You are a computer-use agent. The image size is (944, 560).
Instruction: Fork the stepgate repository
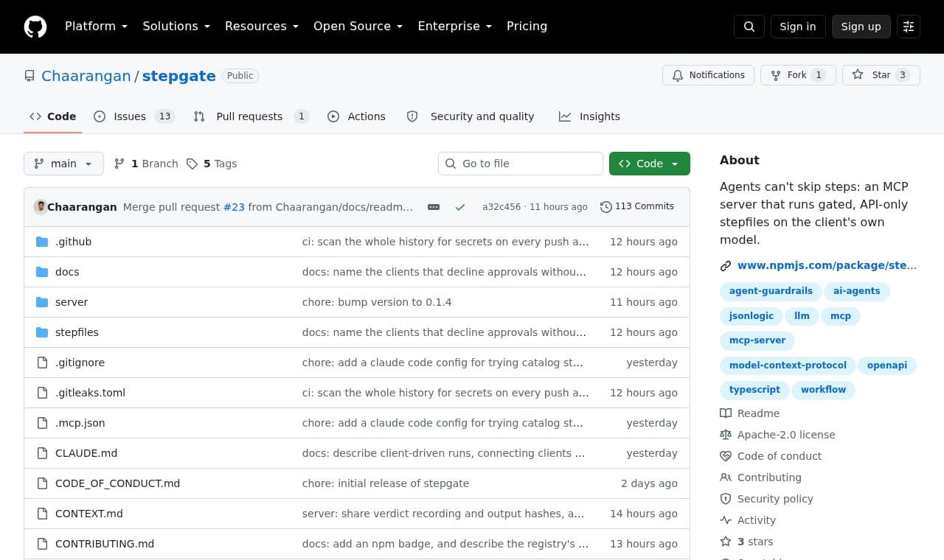[797, 75]
